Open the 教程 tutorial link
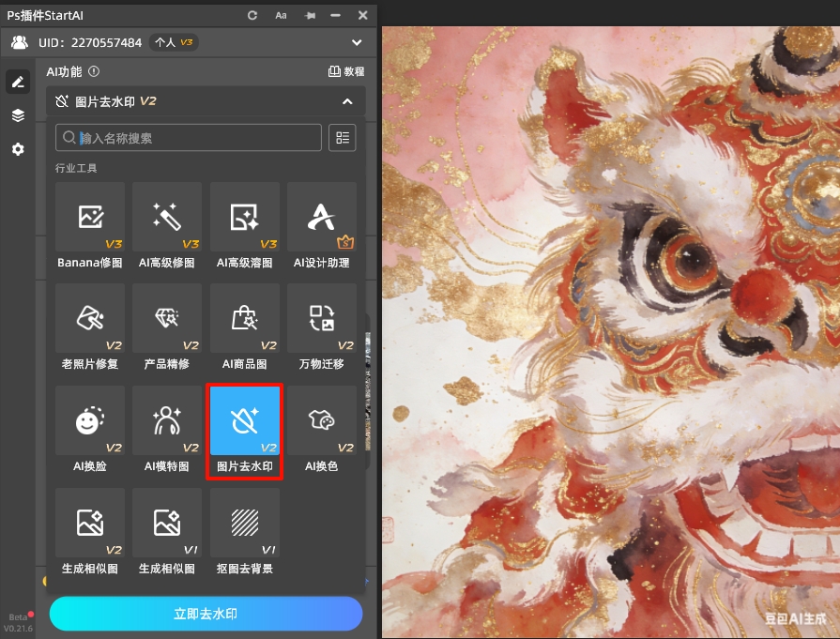This screenshot has width=840, height=639. (346, 71)
